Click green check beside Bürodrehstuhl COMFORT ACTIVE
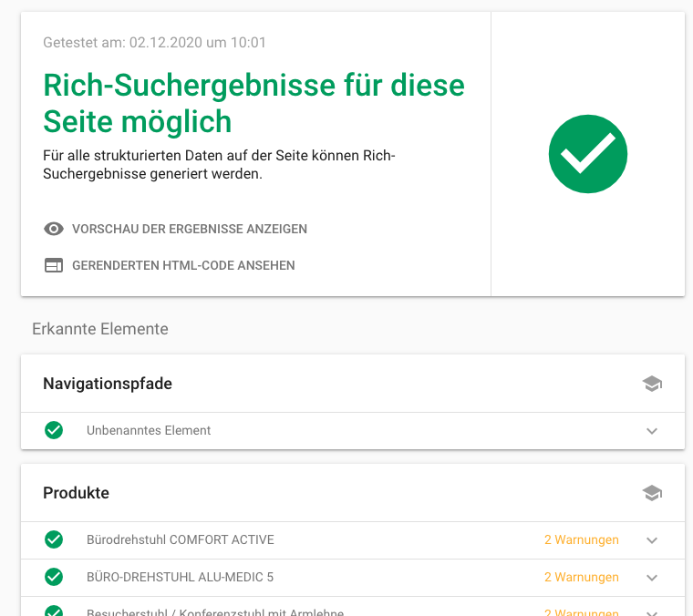 click(x=54, y=539)
